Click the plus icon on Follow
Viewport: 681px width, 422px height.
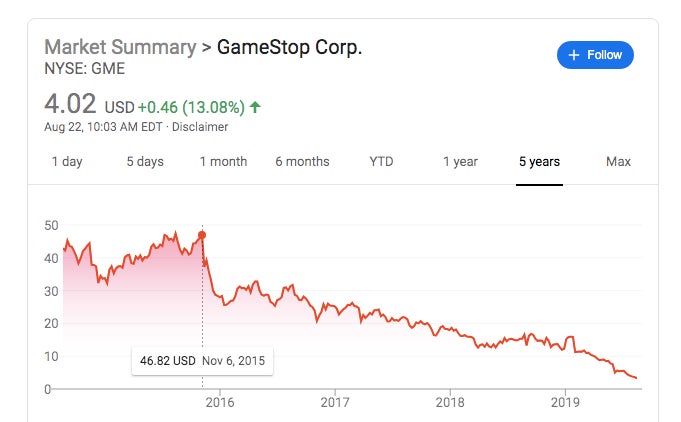574,55
